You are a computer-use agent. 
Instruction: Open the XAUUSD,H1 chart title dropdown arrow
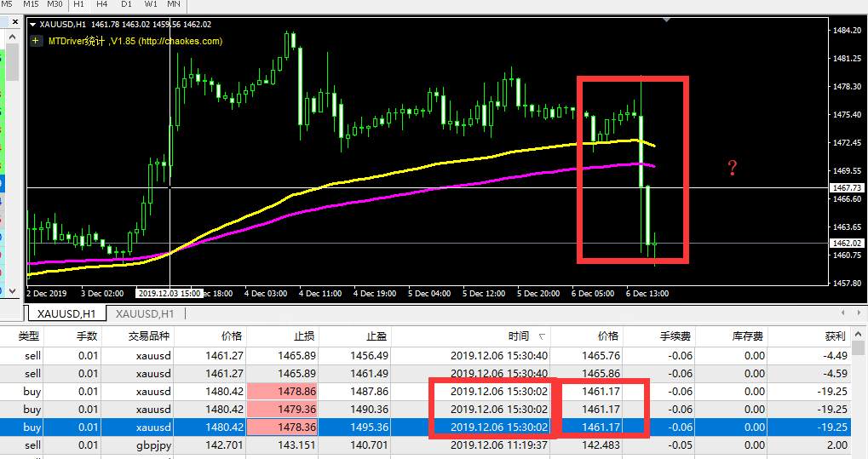coord(32,25)
